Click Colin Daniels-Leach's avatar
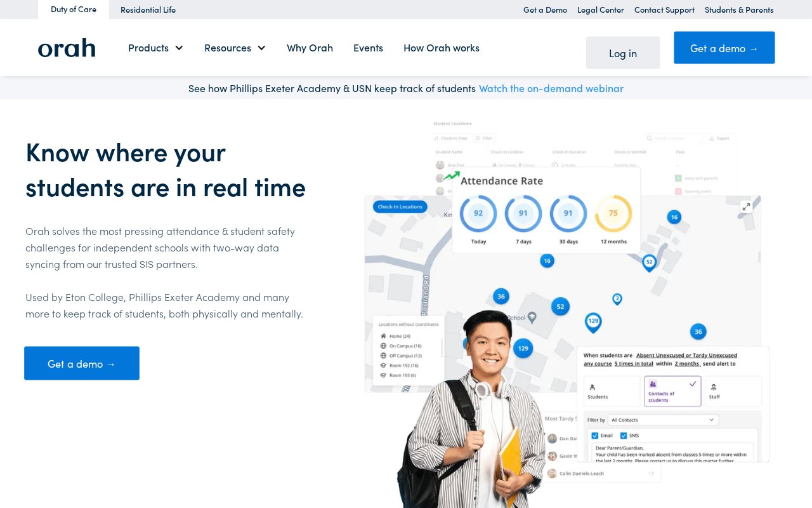Screen dimensions: 812x508 tap(552, 473)
